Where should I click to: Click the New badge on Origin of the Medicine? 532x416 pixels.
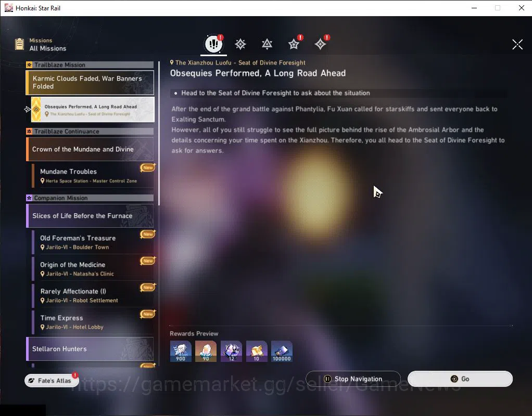tap(148, 261)
